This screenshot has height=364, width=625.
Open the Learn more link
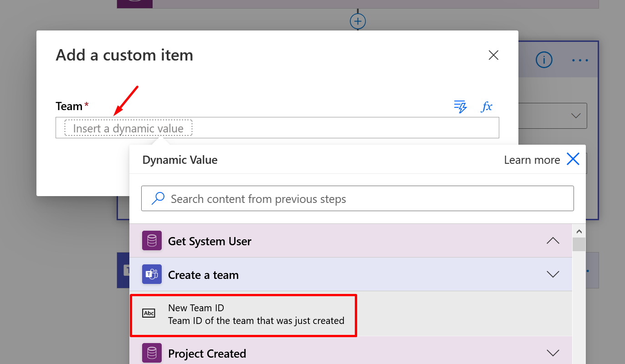coord(532,160)
